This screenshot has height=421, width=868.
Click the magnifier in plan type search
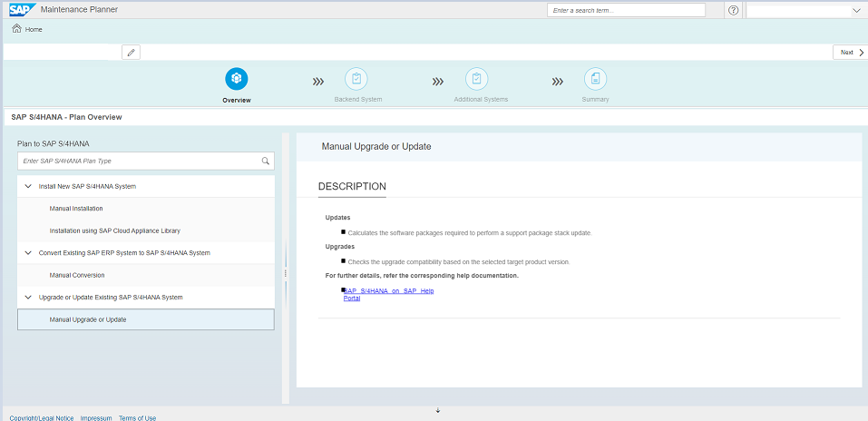pyautogui.click(x=265, y=162)
